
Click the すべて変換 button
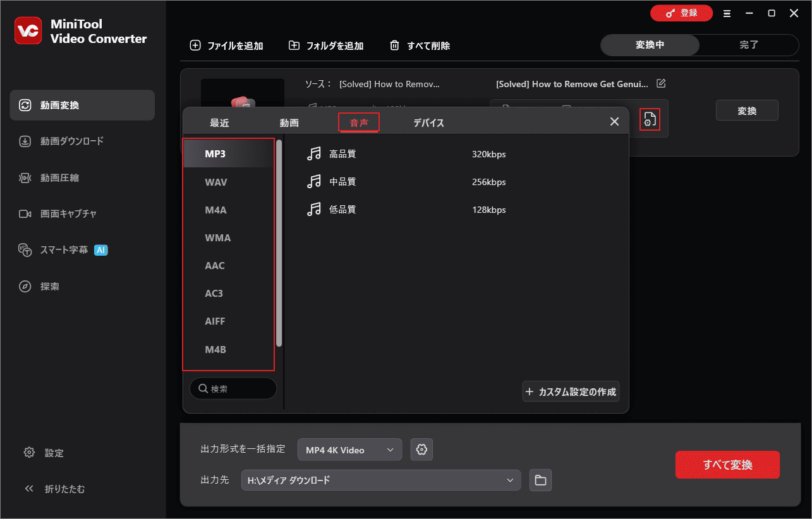click(727, 464)
